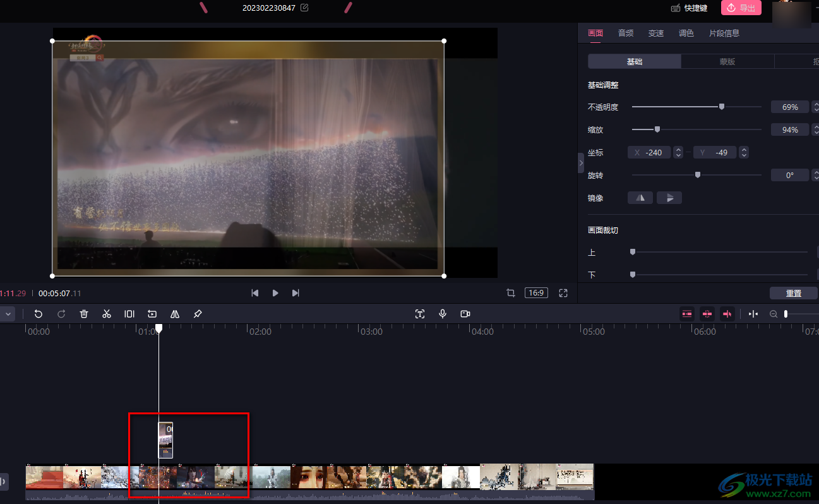Select the 基础 sub-tab
Screen dimensions: 819x504
click(635, 61)
